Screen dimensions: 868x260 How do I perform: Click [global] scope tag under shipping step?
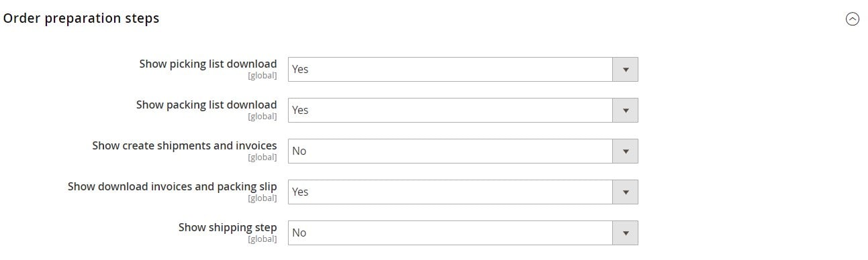click(x=262, y=239)
